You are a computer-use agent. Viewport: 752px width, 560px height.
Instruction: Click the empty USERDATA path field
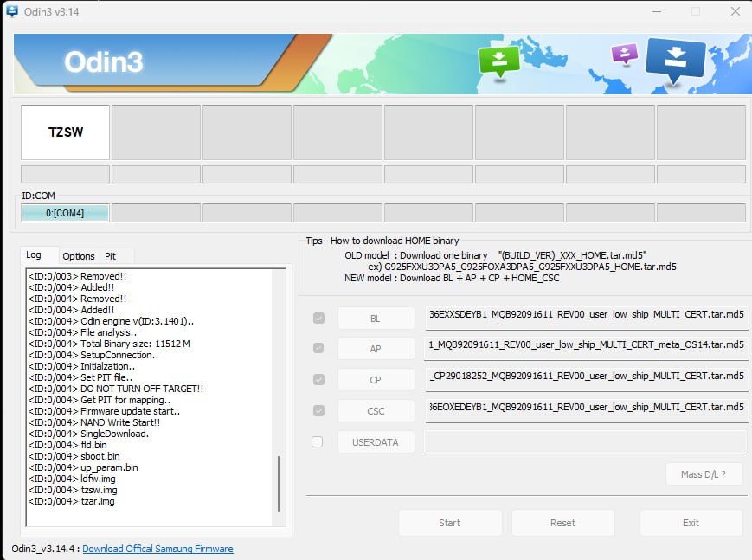tap(586, 442)
